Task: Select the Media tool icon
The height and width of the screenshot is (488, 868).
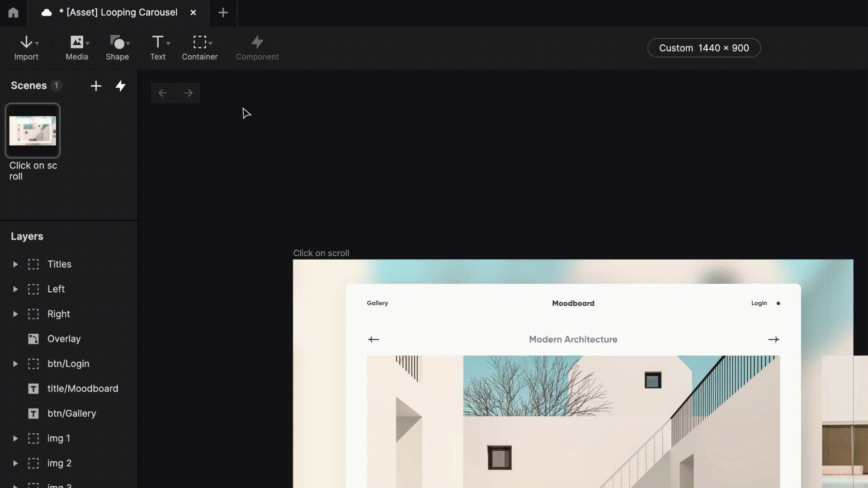Action: (x=76, y=42)
